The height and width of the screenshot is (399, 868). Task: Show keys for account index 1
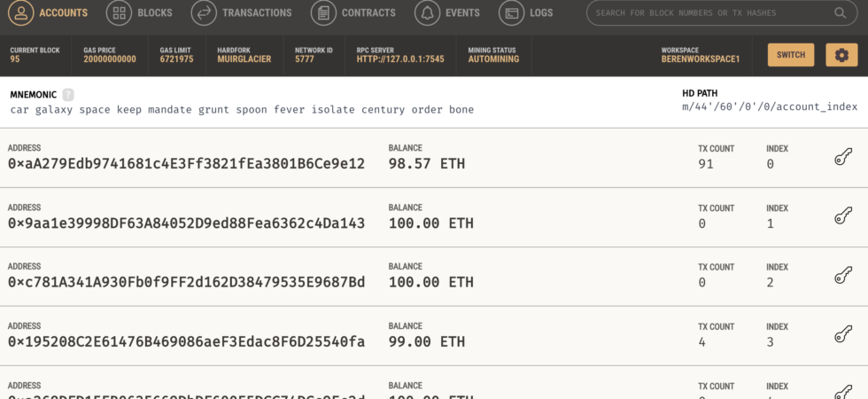(x=843, y=216)
